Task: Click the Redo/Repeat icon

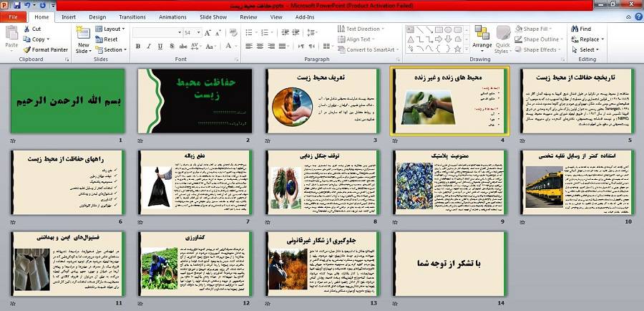Action: click(43, 5)
